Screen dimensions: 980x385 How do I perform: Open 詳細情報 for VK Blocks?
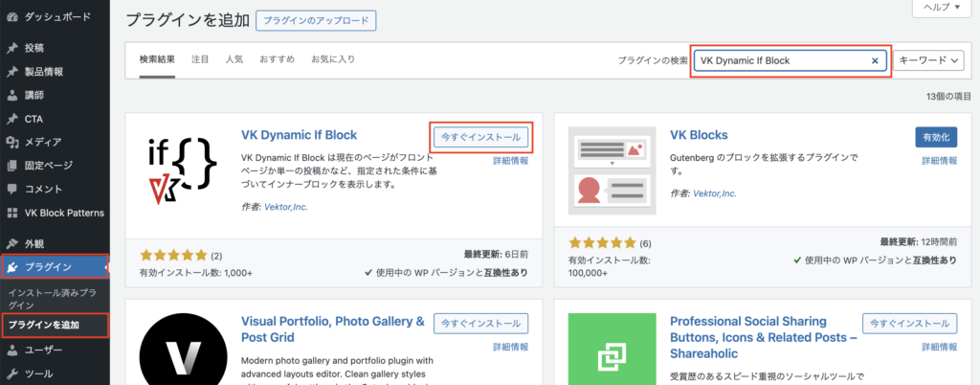(940, 161)
